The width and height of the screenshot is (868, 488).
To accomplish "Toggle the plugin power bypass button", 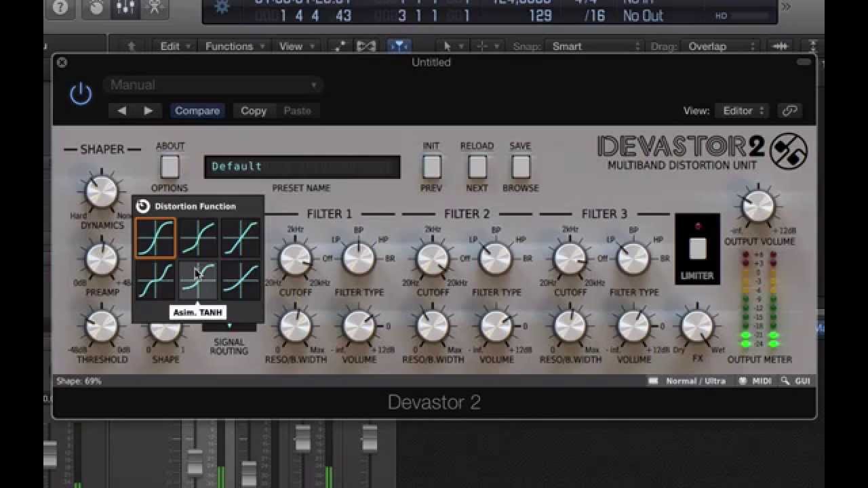I will (81, 94).
